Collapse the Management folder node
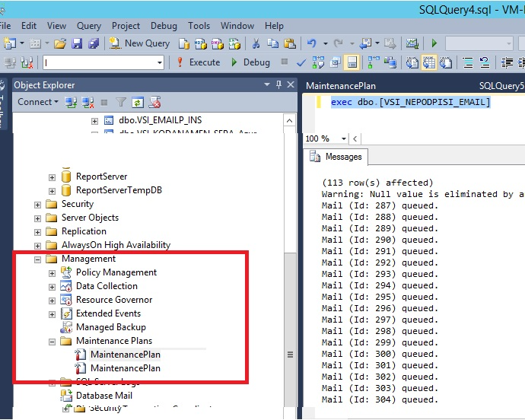This screenshot has height=420, width=525. point(37,259)
